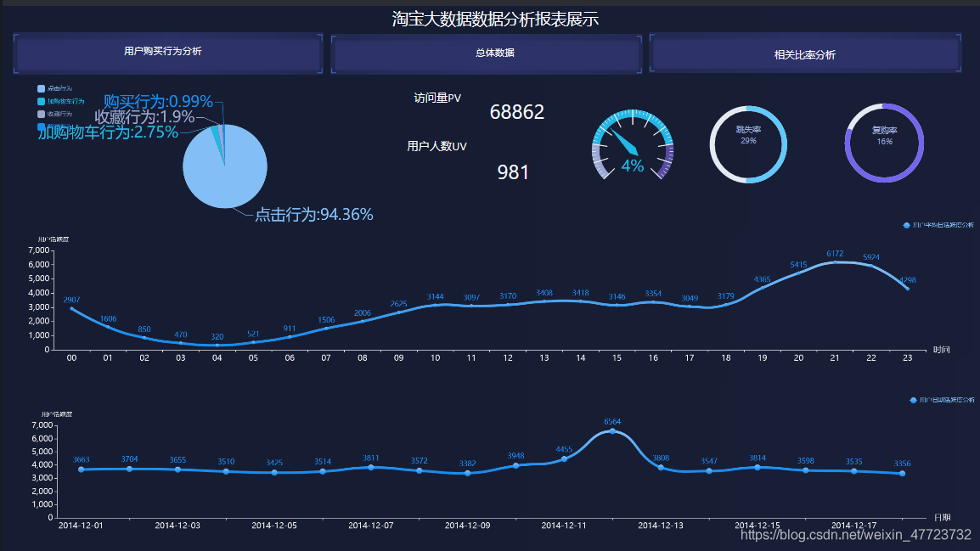This screenshot has height=551, width=980.
Task: Toggle the 用户日期活跃度分析 line legend
Action: (941, 400)
